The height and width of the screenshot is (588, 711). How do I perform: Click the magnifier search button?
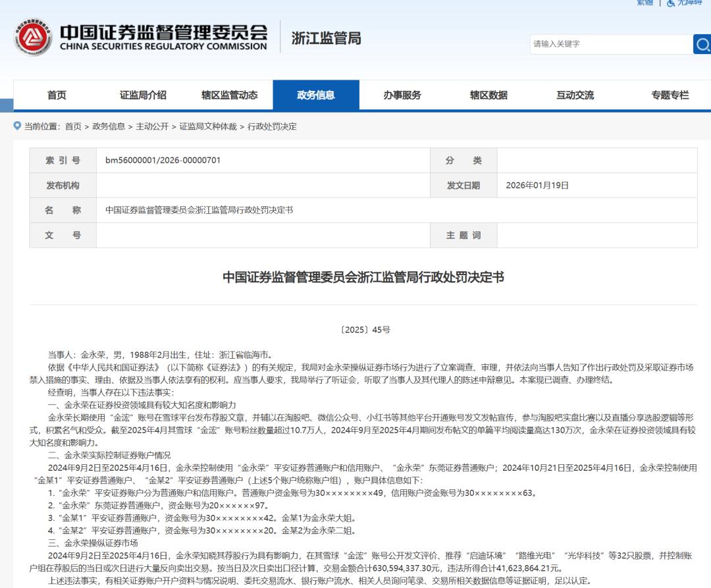click(702, 44)
